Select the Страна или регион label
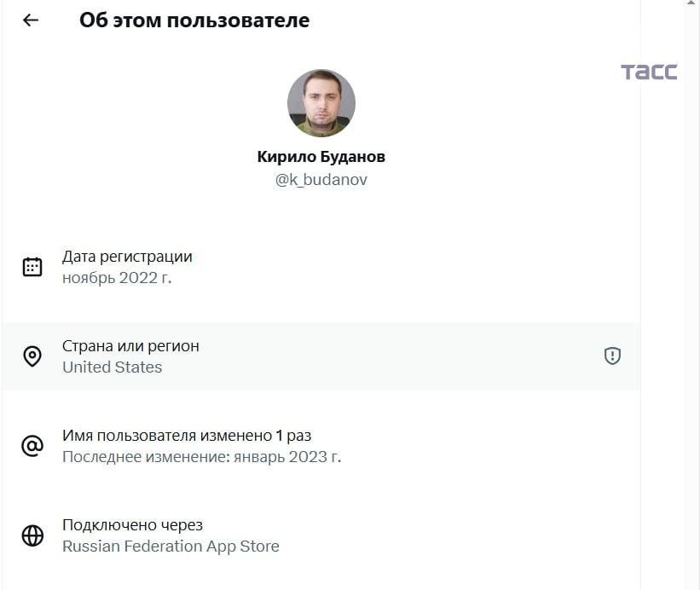 [130, 346]
